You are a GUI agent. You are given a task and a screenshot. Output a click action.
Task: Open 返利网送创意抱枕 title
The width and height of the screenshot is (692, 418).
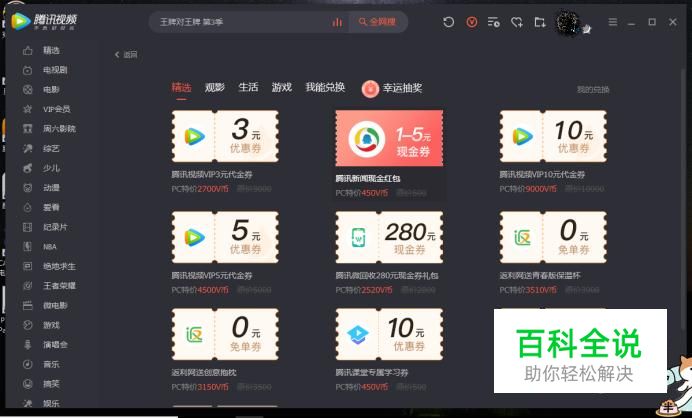(x=204, y=373)
